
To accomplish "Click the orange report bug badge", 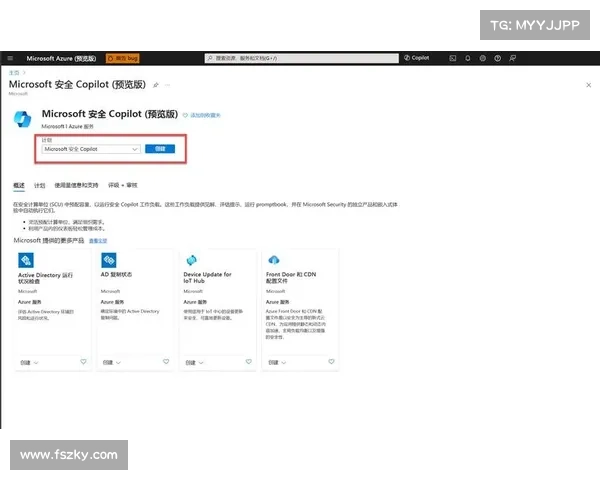I will point(122,58).
